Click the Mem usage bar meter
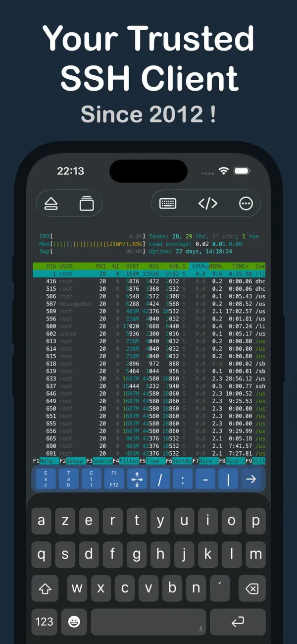297x644 pixels. 93,244
